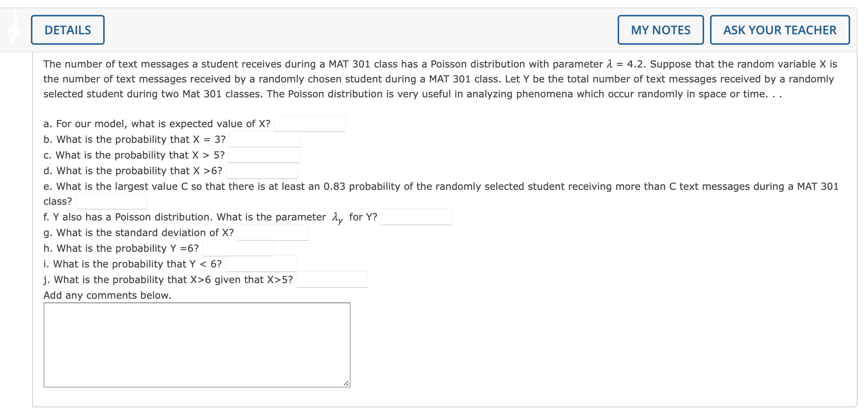Click the largest value C answer box
This screenshot has height=411, width=868.
(111, 202)
